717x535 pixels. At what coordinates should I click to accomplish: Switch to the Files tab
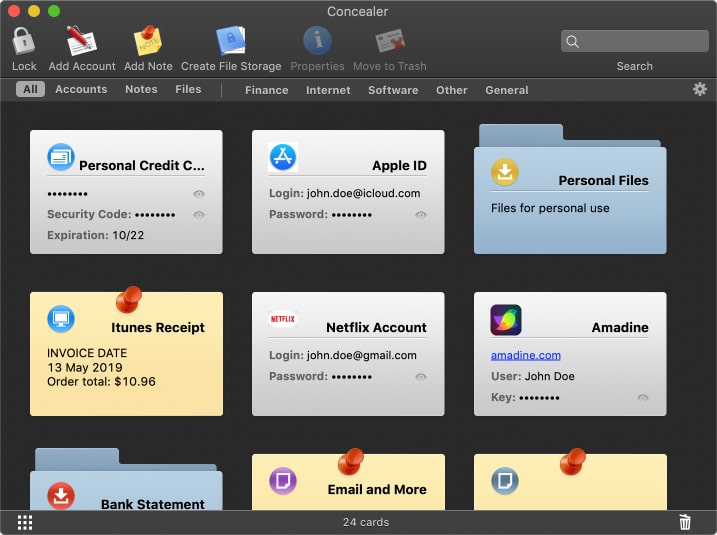(188, 89)
